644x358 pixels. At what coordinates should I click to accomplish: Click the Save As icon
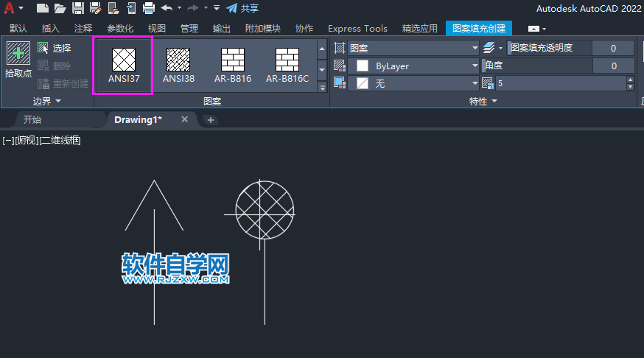(x=95, y=8)
